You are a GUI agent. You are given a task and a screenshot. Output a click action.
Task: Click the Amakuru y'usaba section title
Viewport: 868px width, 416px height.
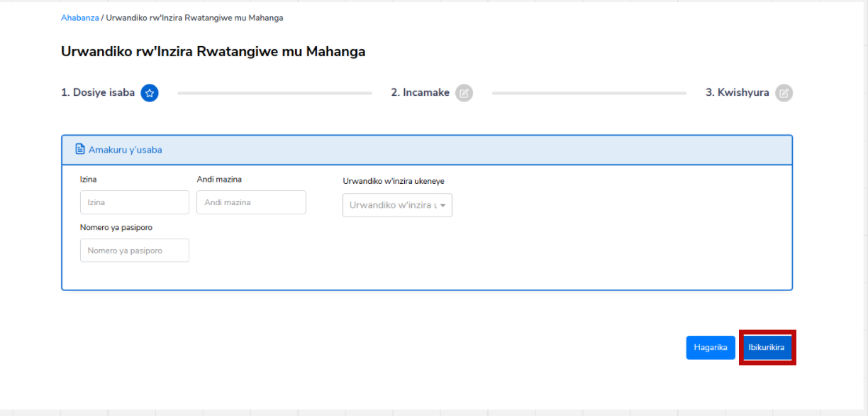(x=125, y=150)
